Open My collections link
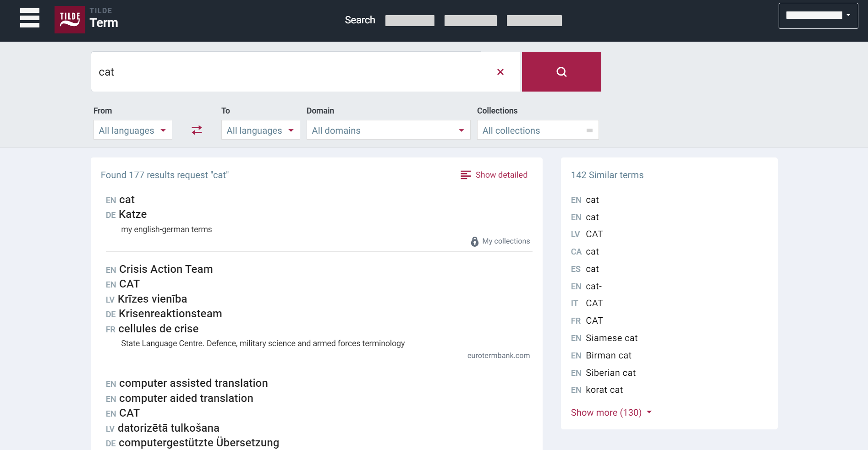This screenshot has width=868, height=450. pyautogui.click(x=506, y=241)
